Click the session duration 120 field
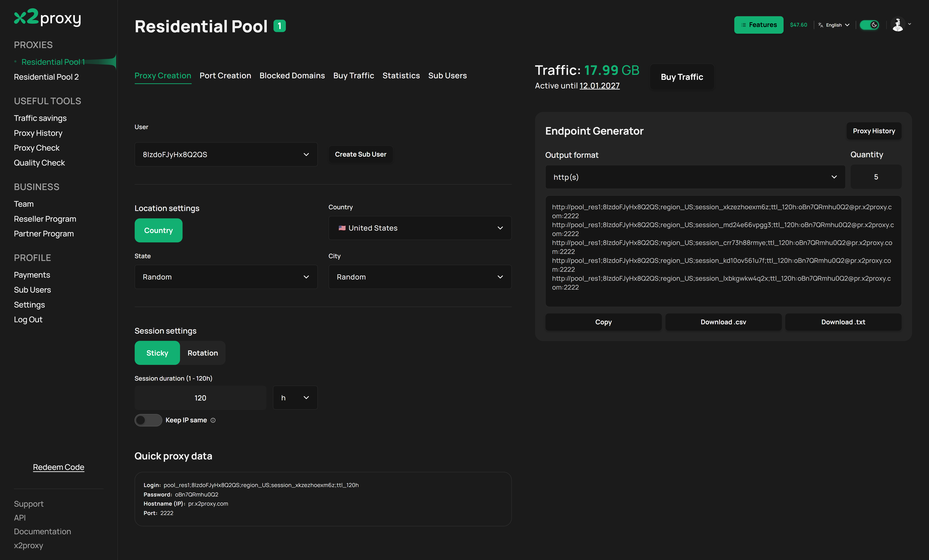The image size is (929, 560). click(x=200, y=398)
